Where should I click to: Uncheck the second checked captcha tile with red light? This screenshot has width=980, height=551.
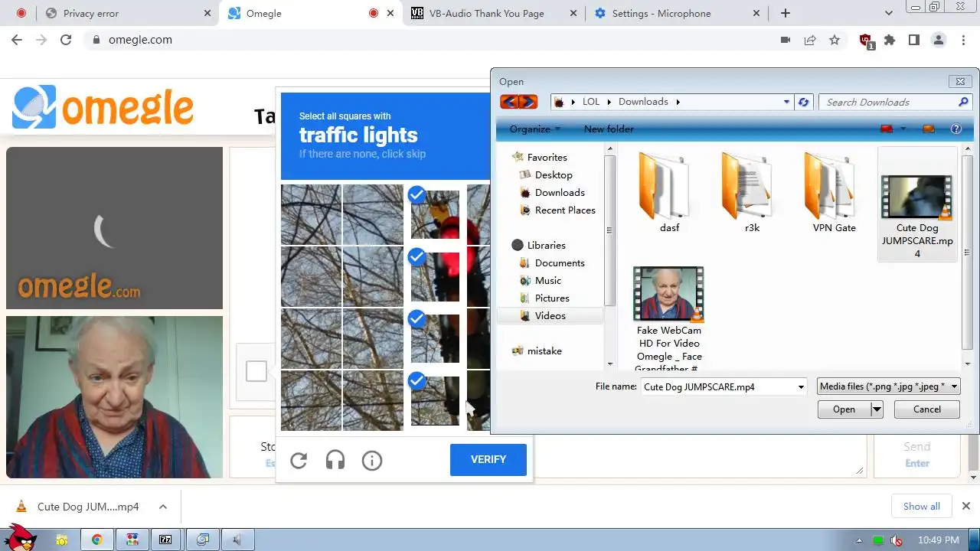tap(435, 276)
